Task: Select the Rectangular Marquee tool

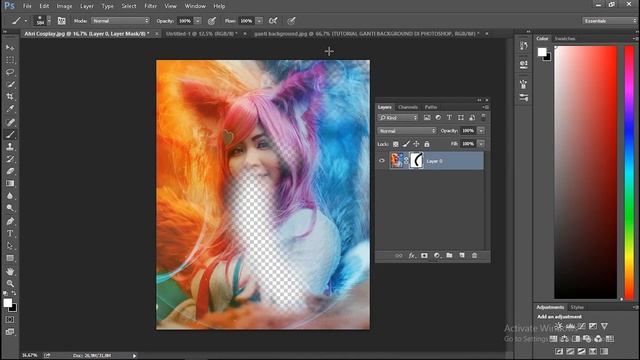Action: click(10, 60)
